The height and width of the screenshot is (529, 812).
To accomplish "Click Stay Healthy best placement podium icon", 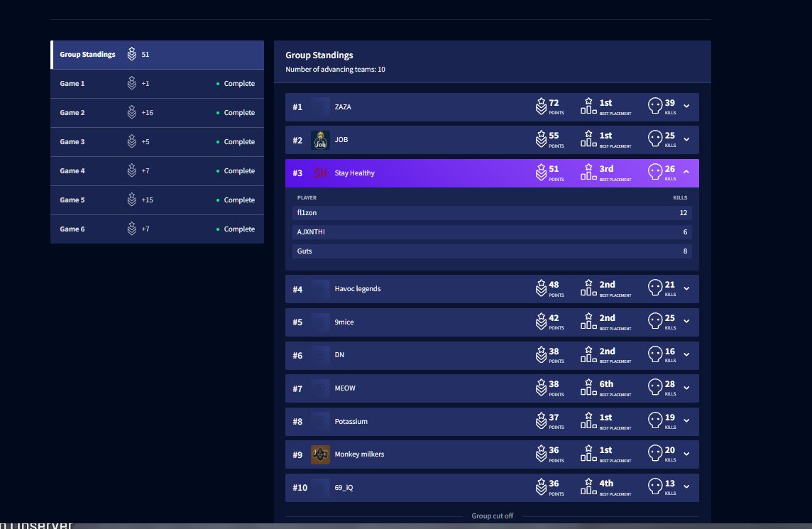I will pyautogui.click(x=588, y=172).
